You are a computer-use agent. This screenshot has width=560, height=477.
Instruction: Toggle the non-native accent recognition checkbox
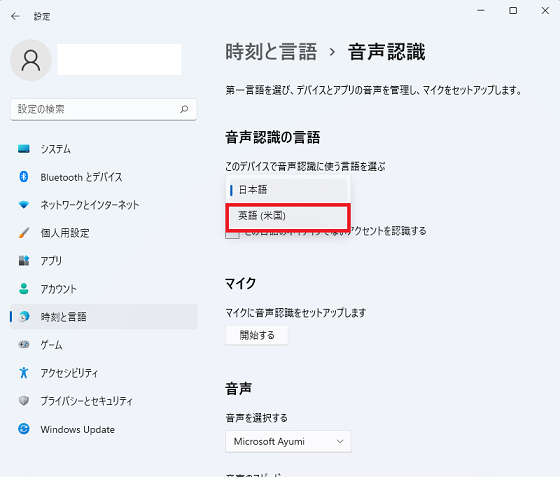point(232,234)
